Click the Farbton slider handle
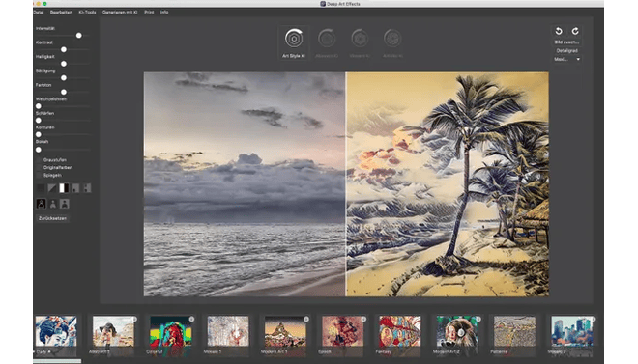Image resolution: width=638 pixels, height=364 pixels. [x=64, y=93]
